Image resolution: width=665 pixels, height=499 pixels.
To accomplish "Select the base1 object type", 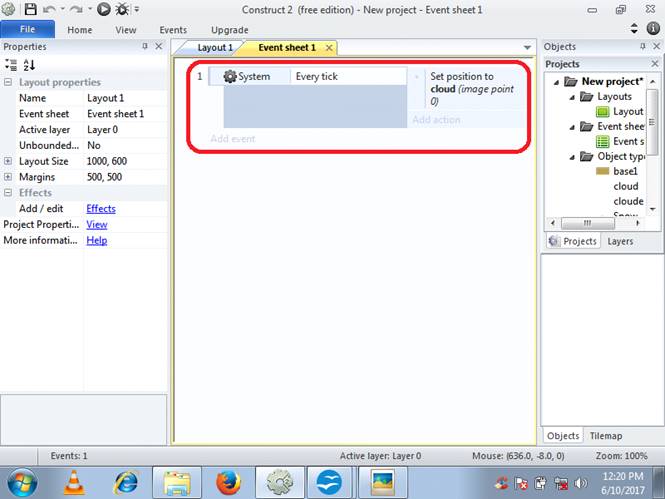I will pos(617,171).
